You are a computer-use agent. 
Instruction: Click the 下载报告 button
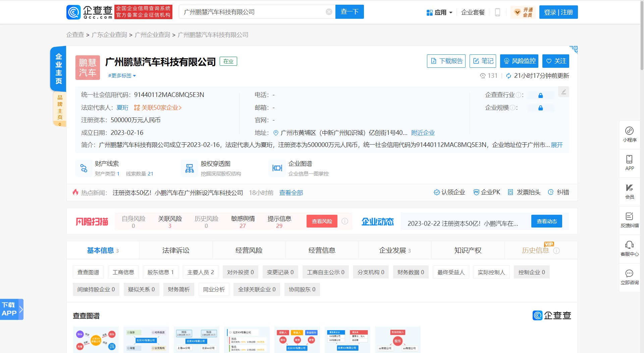tap(446, 61)
